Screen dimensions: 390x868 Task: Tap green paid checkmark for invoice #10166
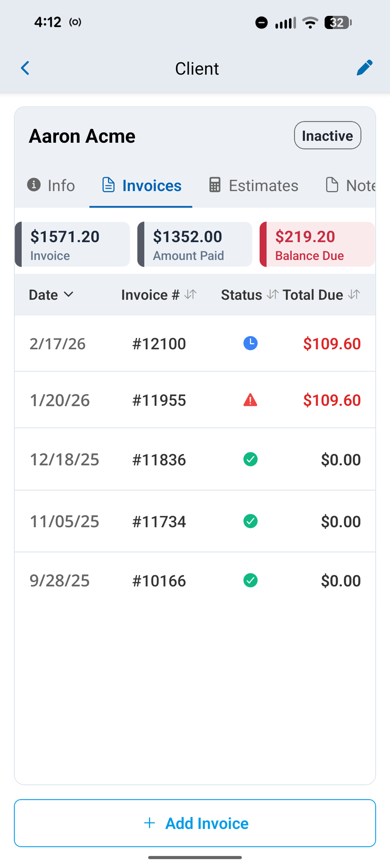[250, 580]
